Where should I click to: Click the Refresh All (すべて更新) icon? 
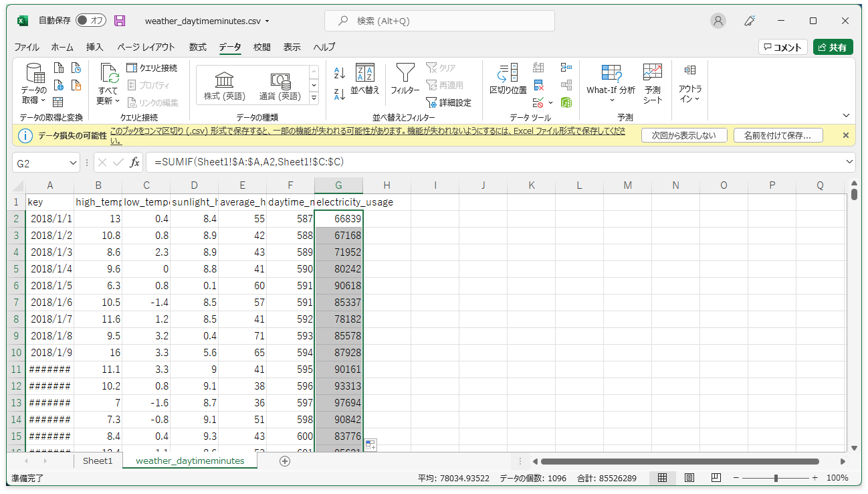click(108, 74)
